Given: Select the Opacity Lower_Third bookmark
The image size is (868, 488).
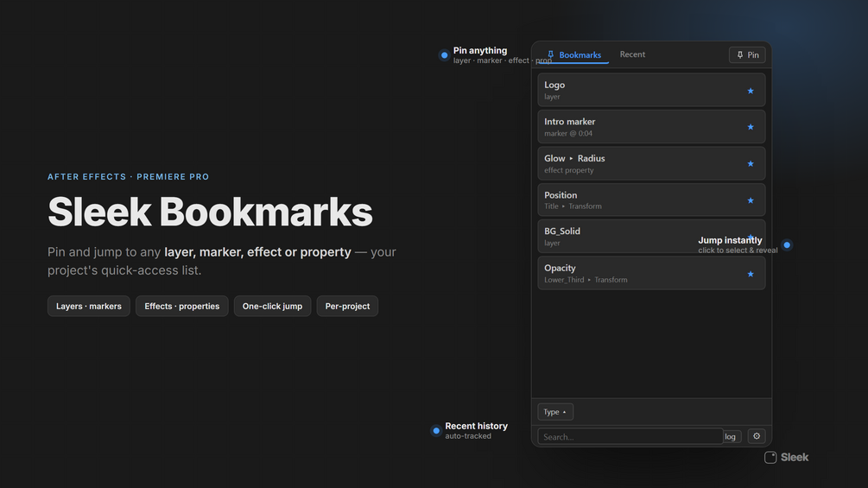Looking at the screenshot, I should click(x=651, y=273).
